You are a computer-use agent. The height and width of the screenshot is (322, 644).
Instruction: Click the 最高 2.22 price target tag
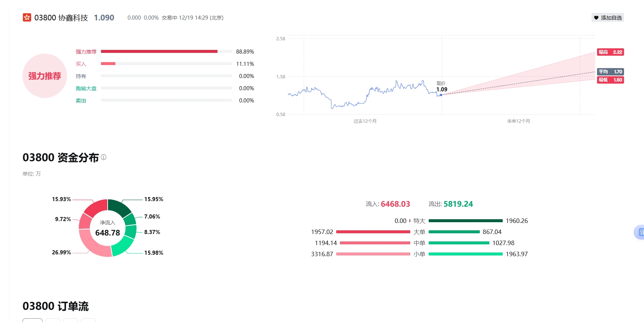click(610, 52)
